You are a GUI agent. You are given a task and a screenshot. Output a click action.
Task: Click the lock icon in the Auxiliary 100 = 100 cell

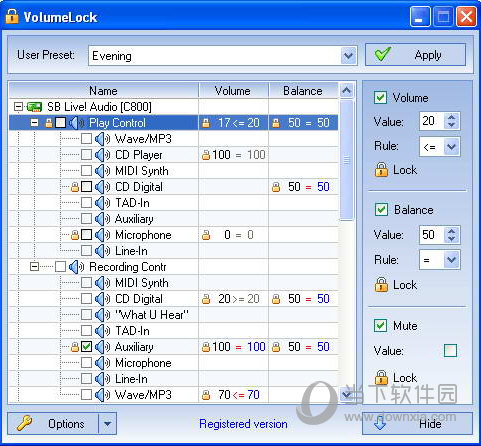point(206,347)
